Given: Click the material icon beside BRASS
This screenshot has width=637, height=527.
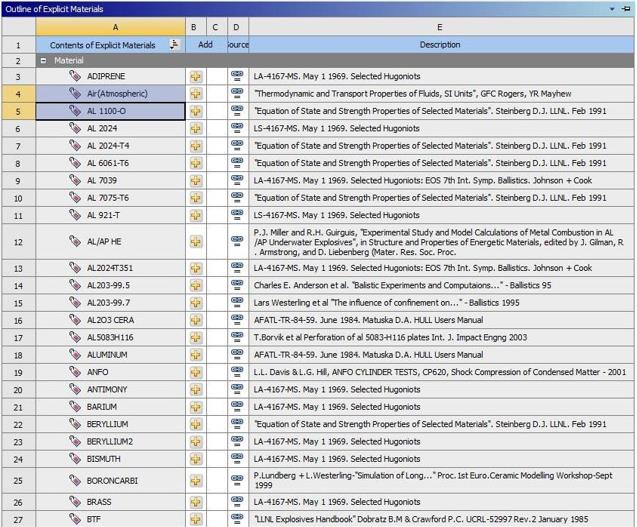Looking at the screenshot, I should pos(75,502).
